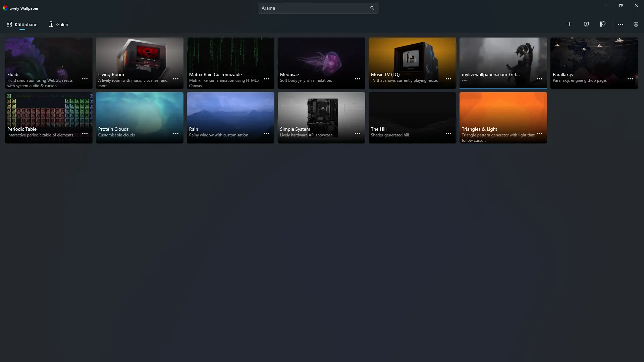
Task: Open more options for Music TV (LQ)
Action: click(448, 79)
